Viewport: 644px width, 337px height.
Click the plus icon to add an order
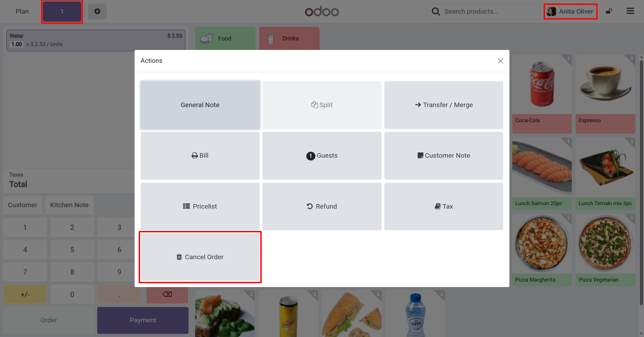click(97, 11)
